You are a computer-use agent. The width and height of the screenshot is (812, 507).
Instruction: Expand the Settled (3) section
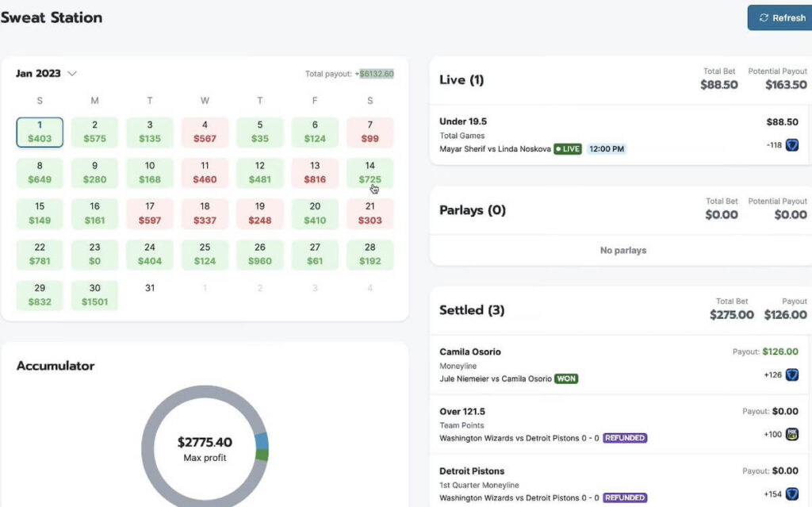tap(472, 310)
